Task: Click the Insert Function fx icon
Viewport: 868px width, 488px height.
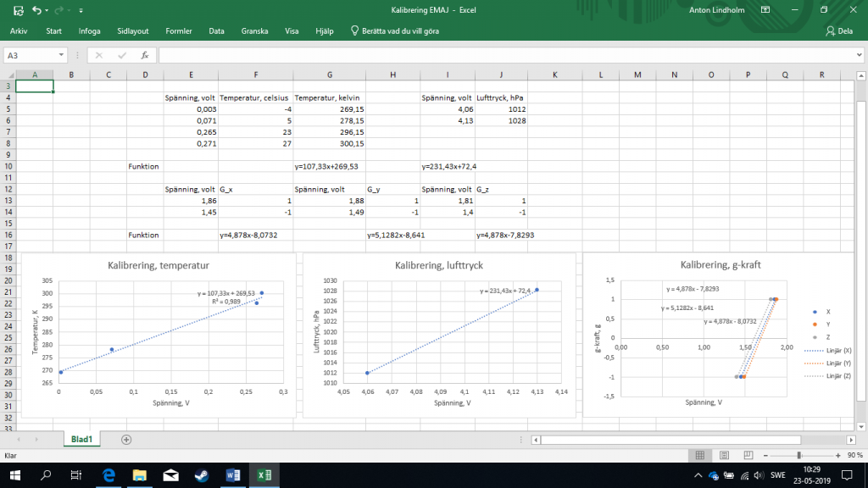Action: tap(144, 55)
